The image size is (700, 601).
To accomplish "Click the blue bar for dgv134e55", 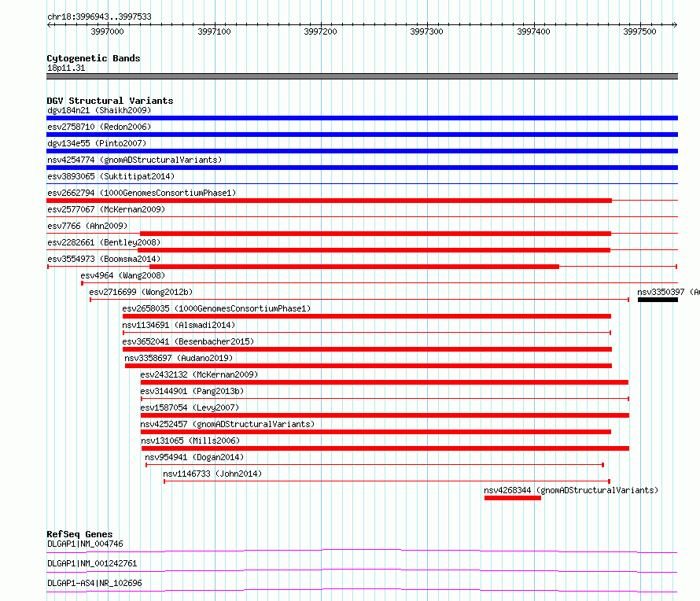I will [x=362, y=151].
